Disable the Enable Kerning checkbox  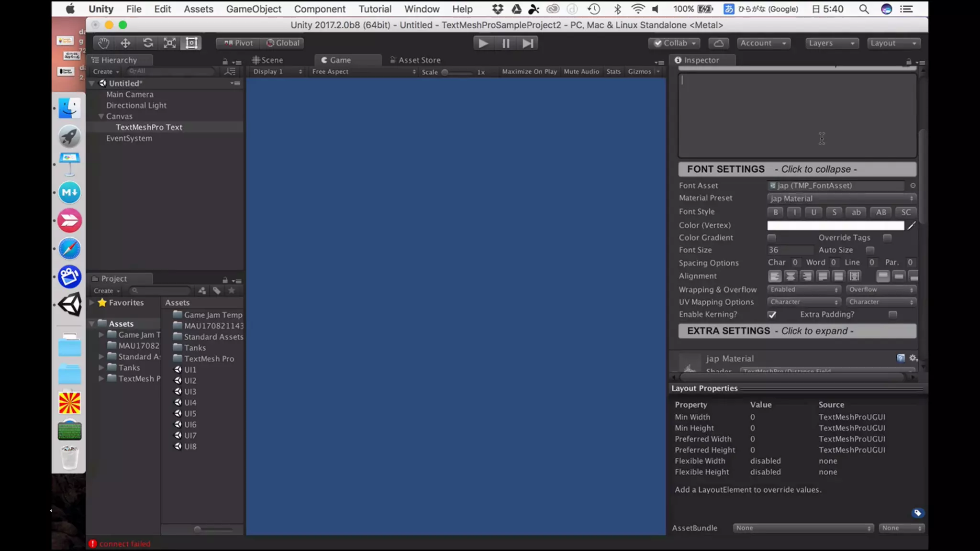click(x=771, y=315)
